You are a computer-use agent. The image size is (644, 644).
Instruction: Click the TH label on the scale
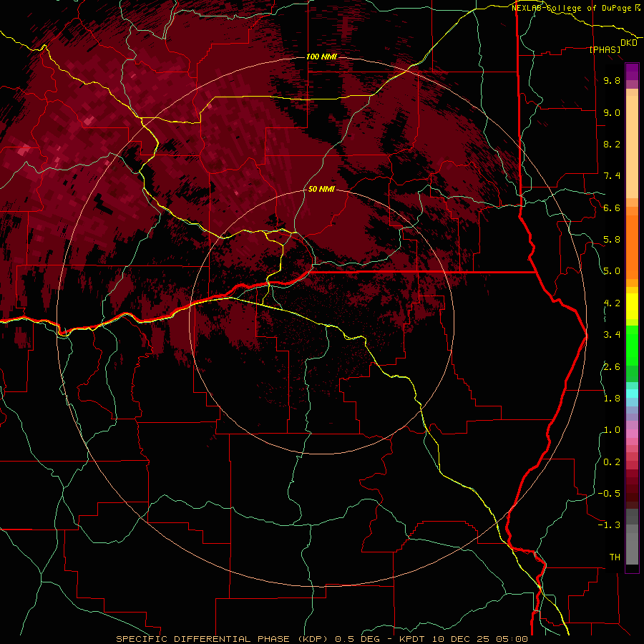coord(615,557)
